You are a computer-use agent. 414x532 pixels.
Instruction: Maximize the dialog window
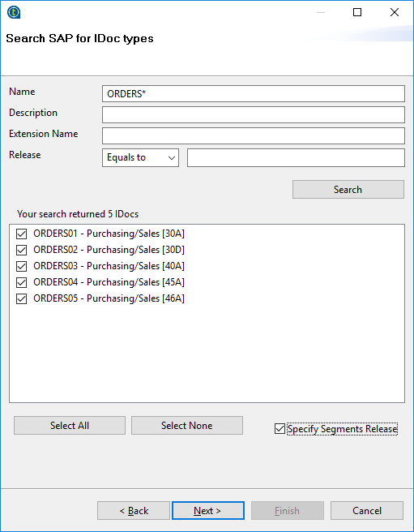tap(357, 12)
